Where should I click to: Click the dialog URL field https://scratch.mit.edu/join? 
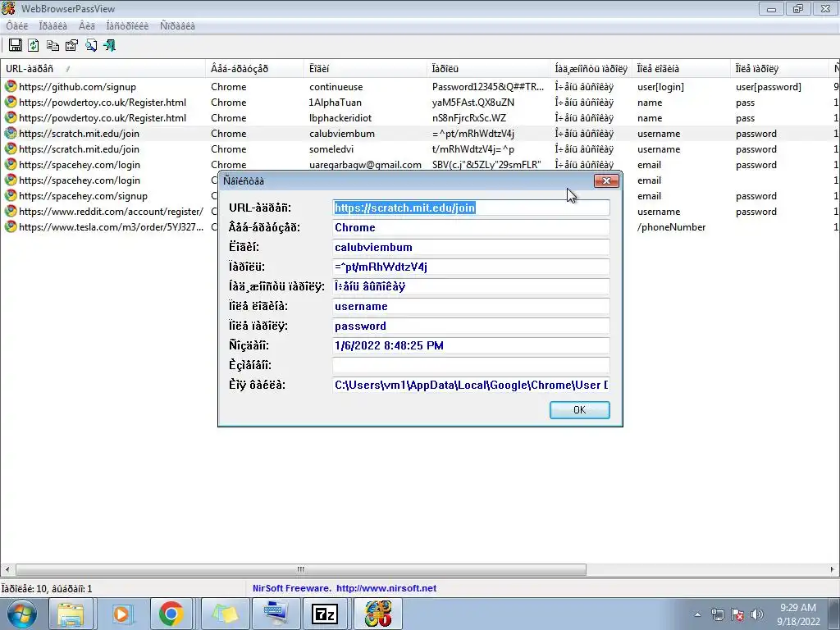pyautogui.click(x=471, y=208)
